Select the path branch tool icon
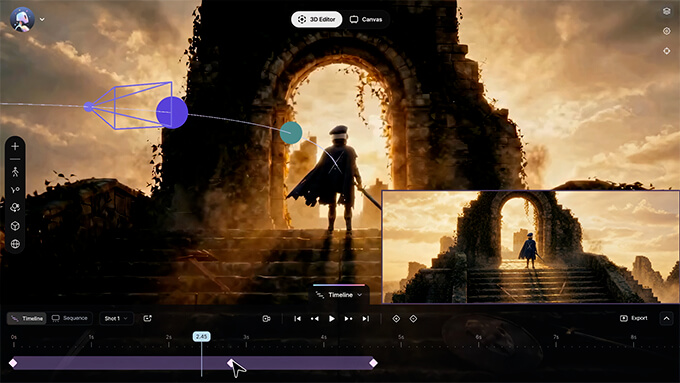Image resolution: width=680 pixels, height=383 pixels. pos(15,190)
